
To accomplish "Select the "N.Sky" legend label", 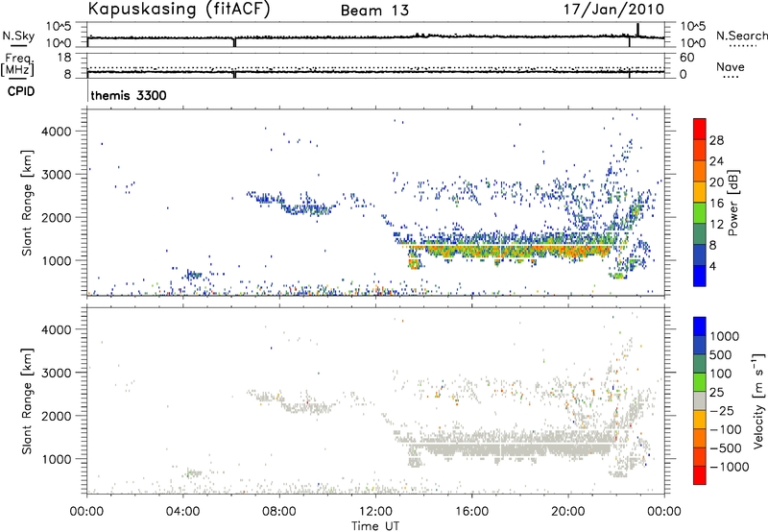I will [x=18, y=36].
